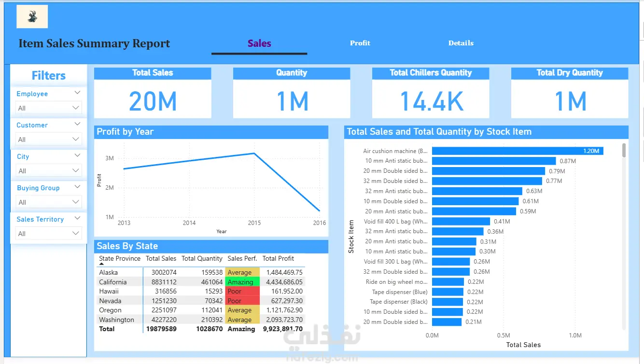
Task: Click the State Province column header
Action: point(120,259)
